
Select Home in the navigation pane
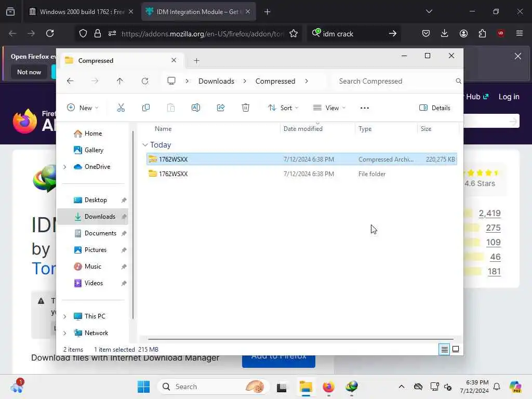[x=92, y=134]
